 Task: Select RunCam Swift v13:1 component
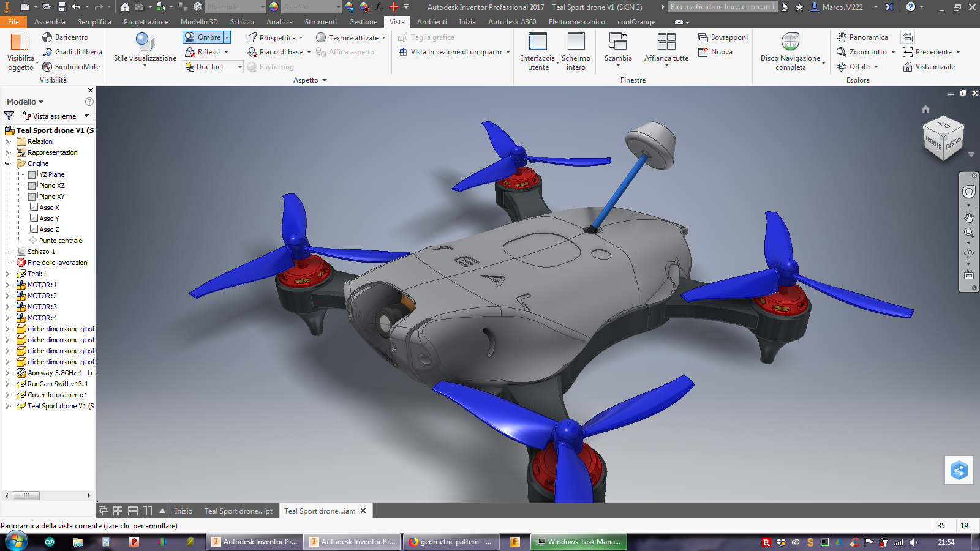58,384
